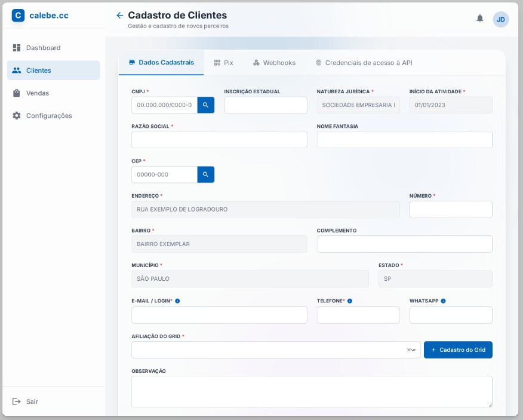Click the Razão Social input field
The width and height of the screenshot is (523, 420).
[219, 140]
